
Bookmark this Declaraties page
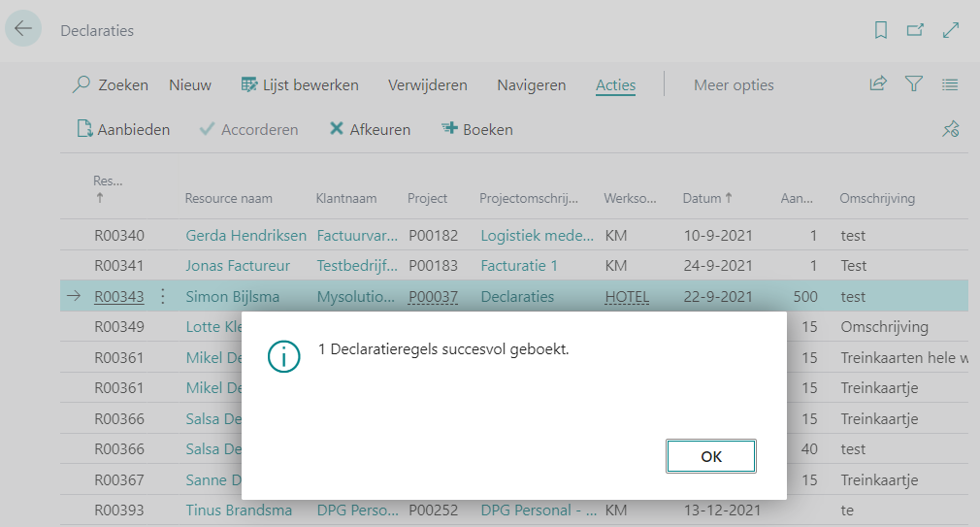coord(881,30)
